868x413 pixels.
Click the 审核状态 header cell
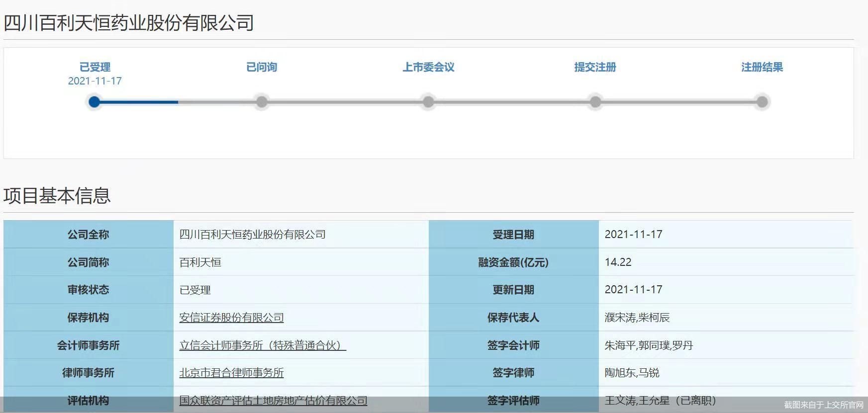tap(89, 290)
